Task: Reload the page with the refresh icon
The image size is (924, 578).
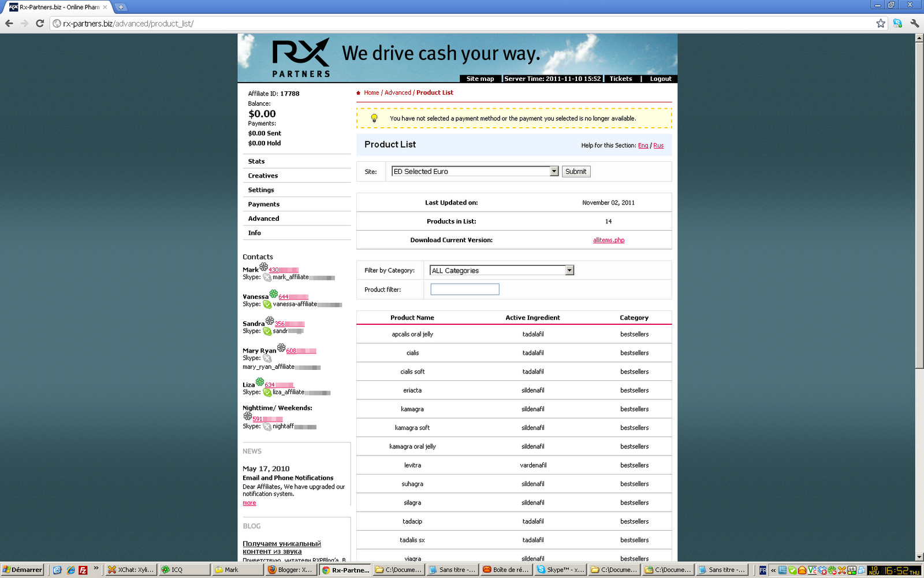Action: click(40, 23)
